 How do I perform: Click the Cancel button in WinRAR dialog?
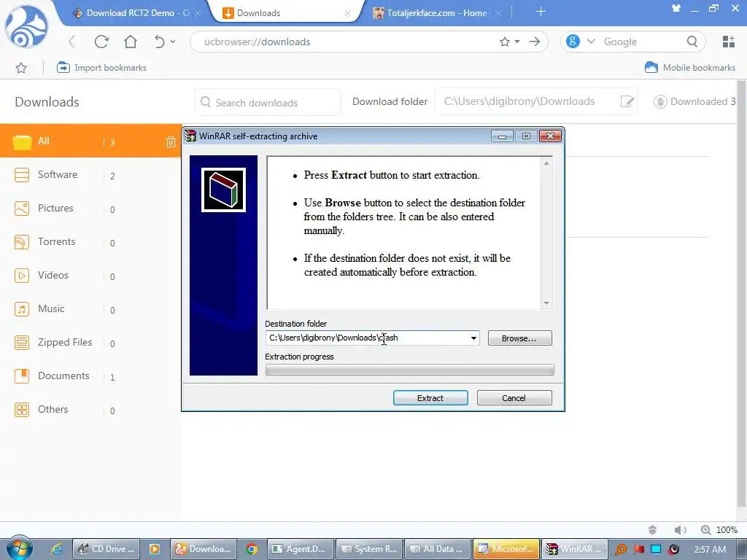(514, 398)
